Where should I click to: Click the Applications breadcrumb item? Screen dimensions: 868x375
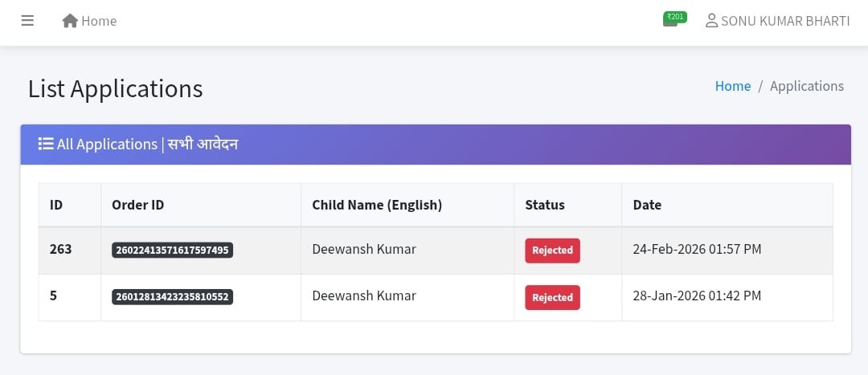(806, 86)
